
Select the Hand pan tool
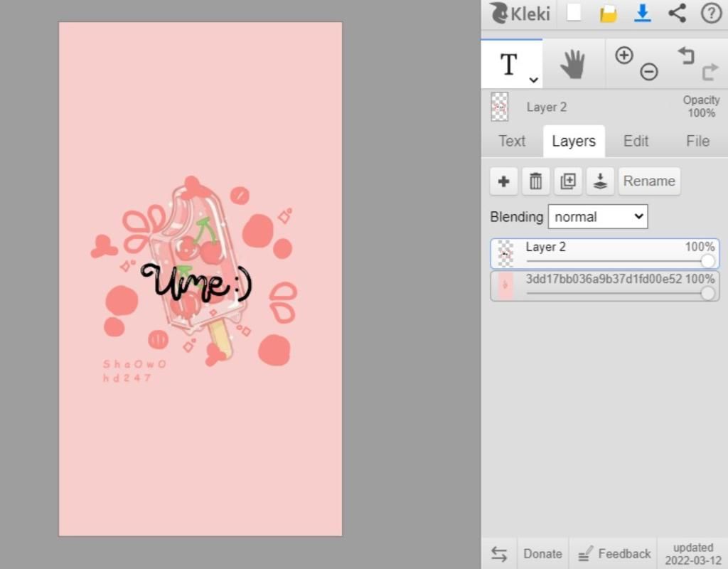tap(573, 64)
